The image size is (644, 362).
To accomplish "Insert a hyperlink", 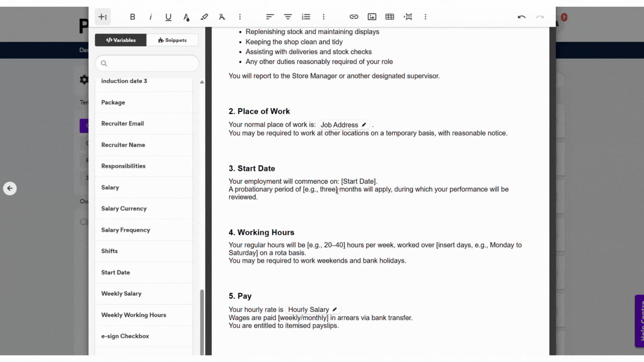I will [354, 17].
